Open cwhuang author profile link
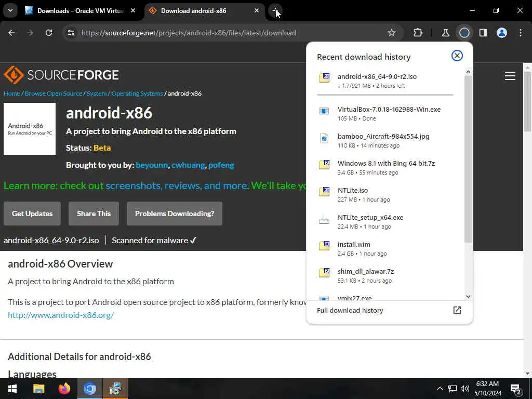 coord(188,165)
